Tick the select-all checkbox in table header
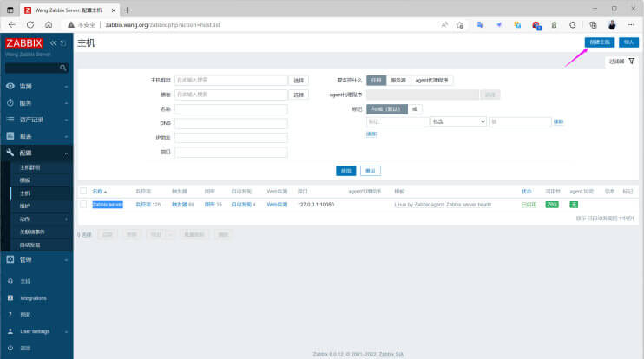The image size is (644, 359). coord(83,191)
